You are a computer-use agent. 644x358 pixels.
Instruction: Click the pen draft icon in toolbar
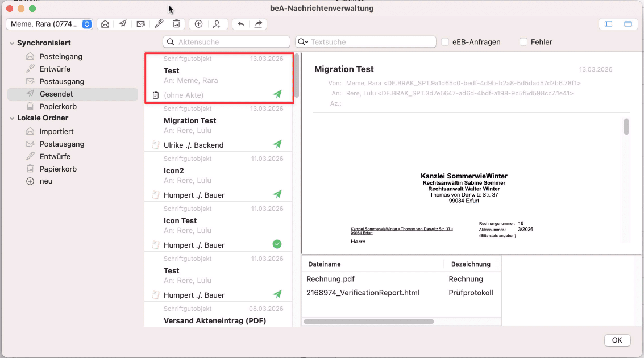tap(159, 24)
